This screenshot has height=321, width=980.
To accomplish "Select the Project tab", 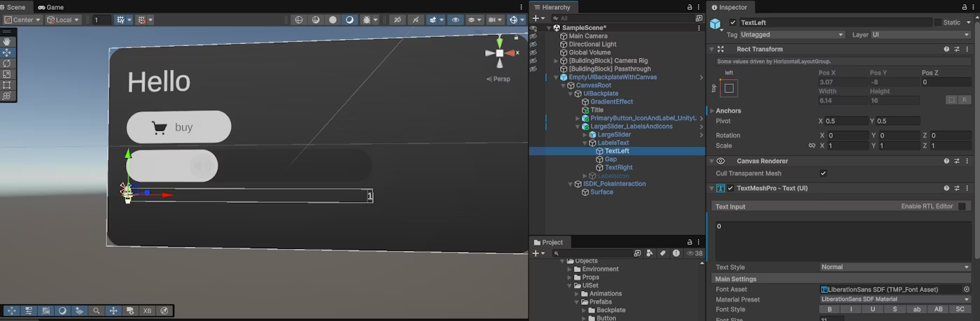I will 548,243.
